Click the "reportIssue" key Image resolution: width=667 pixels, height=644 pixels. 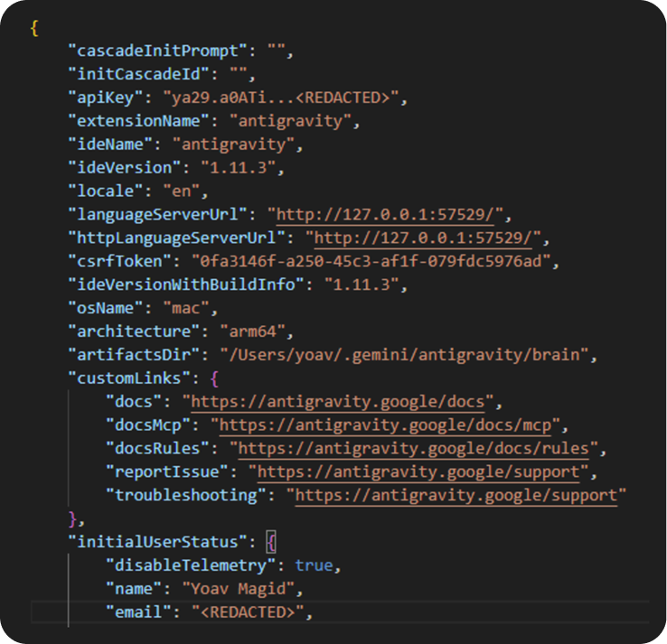point(167,471)
